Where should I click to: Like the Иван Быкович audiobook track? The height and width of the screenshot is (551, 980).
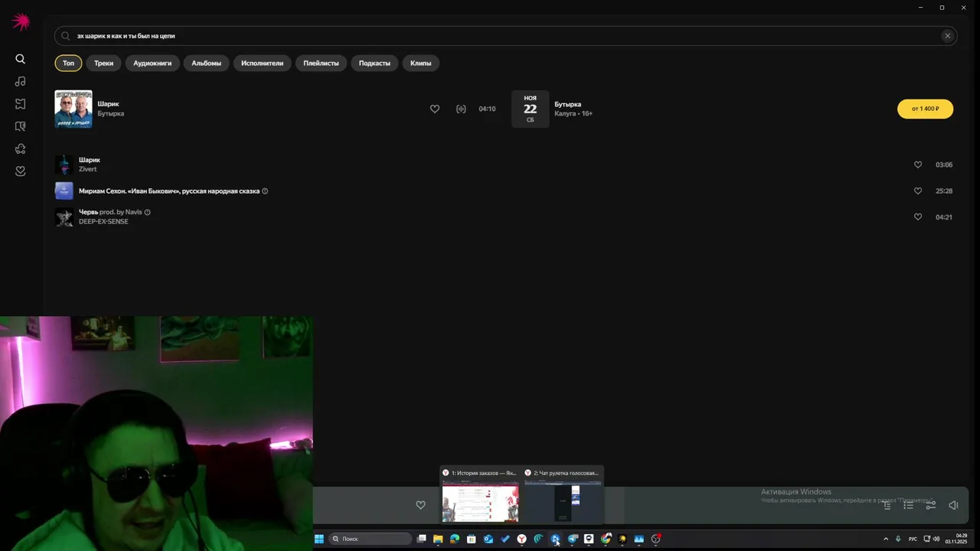click(x=918, y=191)
